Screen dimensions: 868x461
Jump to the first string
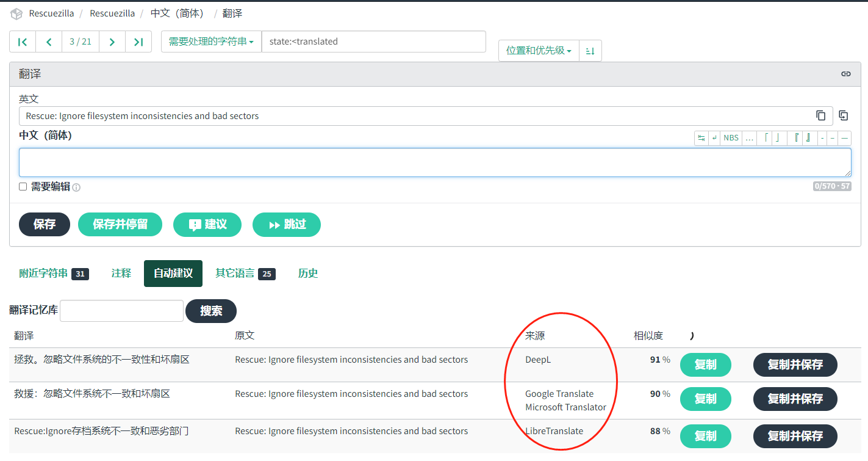click(22, 42)
